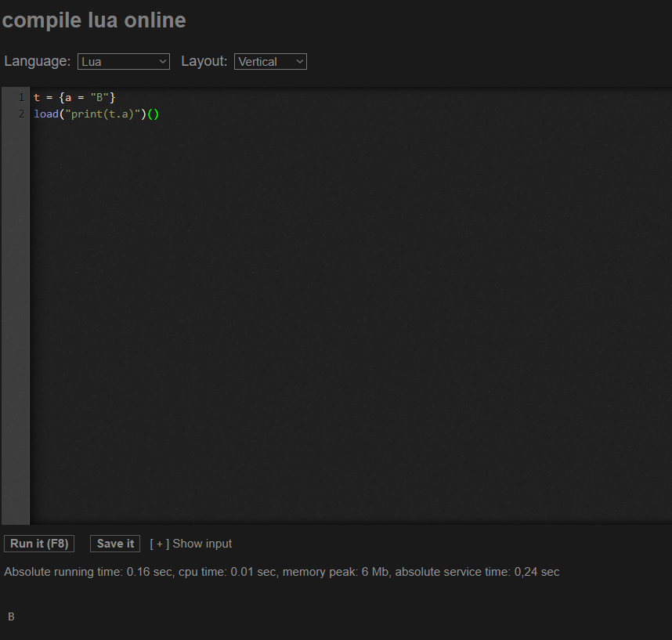Click the compile lua online heading
This screenshot has height=640, width=672.
coord(94,20)
